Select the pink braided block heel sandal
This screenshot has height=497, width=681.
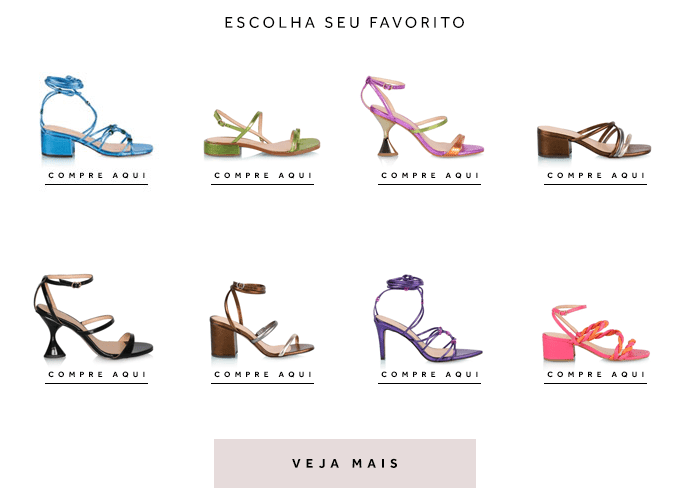pyautogui.click(x=596, y=333)
